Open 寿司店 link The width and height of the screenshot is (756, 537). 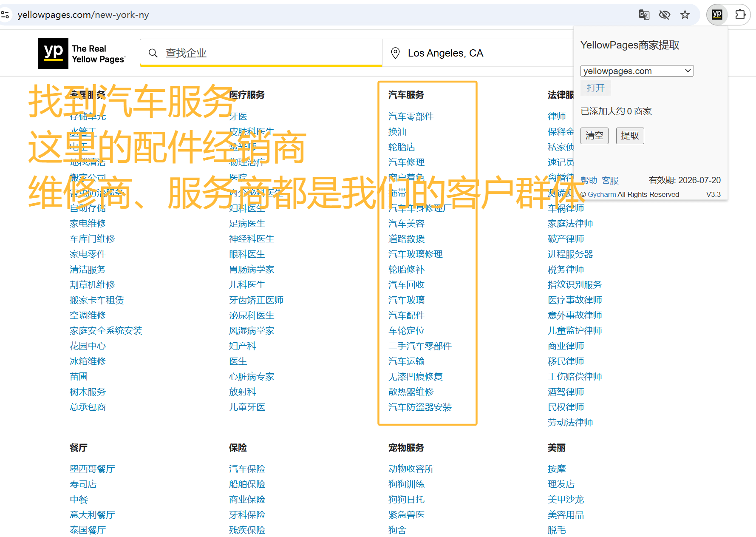[x=83, y=484]
